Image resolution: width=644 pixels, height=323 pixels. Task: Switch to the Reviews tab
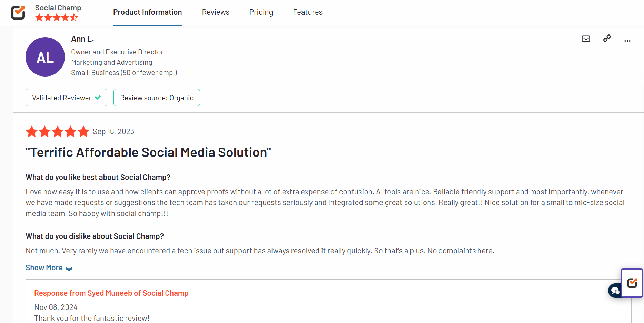tap(216, 12)
